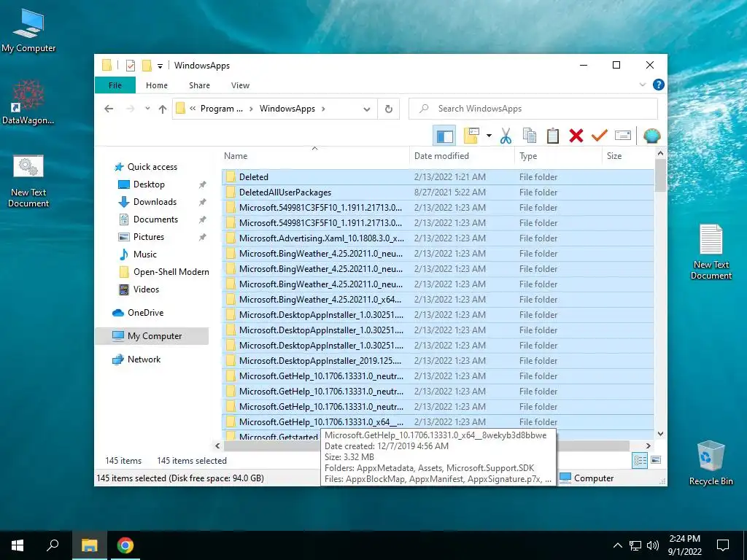Click the Program breadcrumb segment
747x560 pixels.
pos(222,109)
